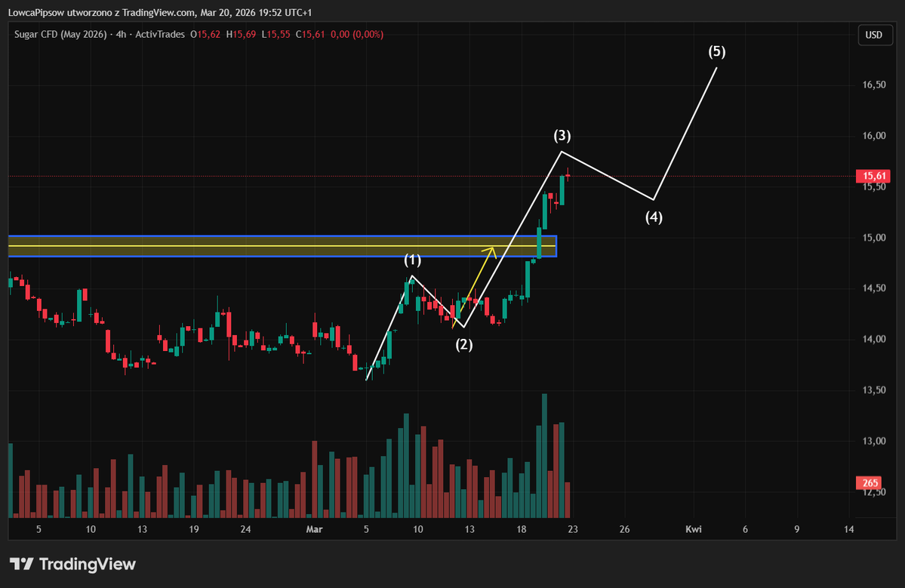Click the red 15,61 current price label

click(x=873, y=176)
